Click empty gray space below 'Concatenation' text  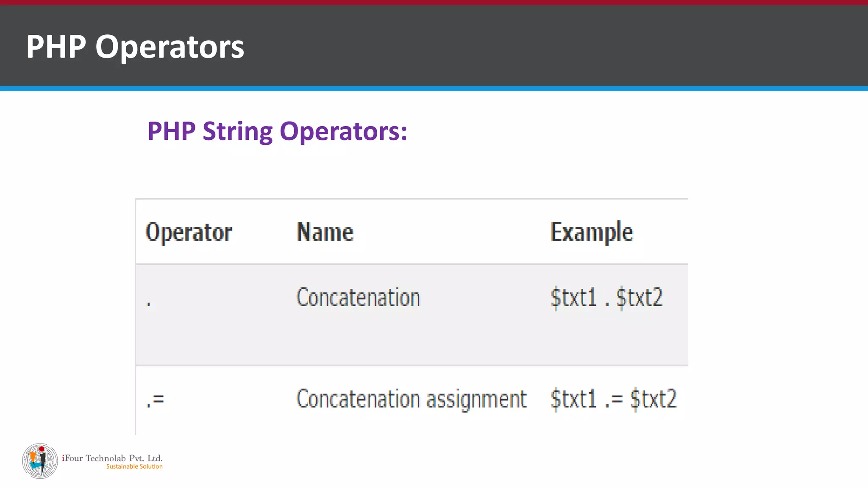358,339
